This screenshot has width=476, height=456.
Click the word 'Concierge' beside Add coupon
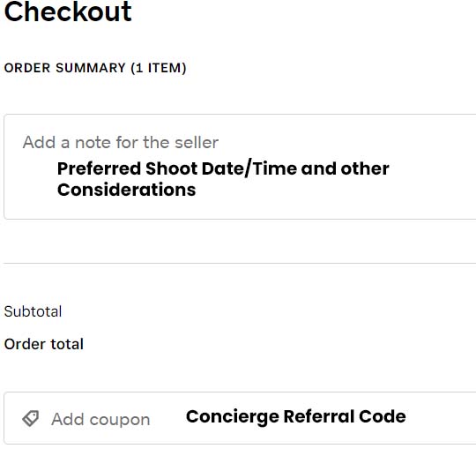[233, 417]
